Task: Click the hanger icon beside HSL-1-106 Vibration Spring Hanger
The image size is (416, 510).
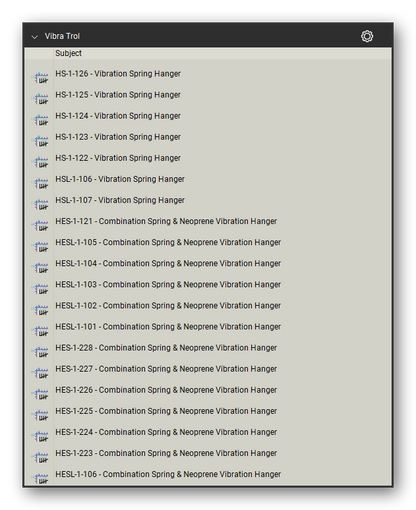Action: click(40, 183)
